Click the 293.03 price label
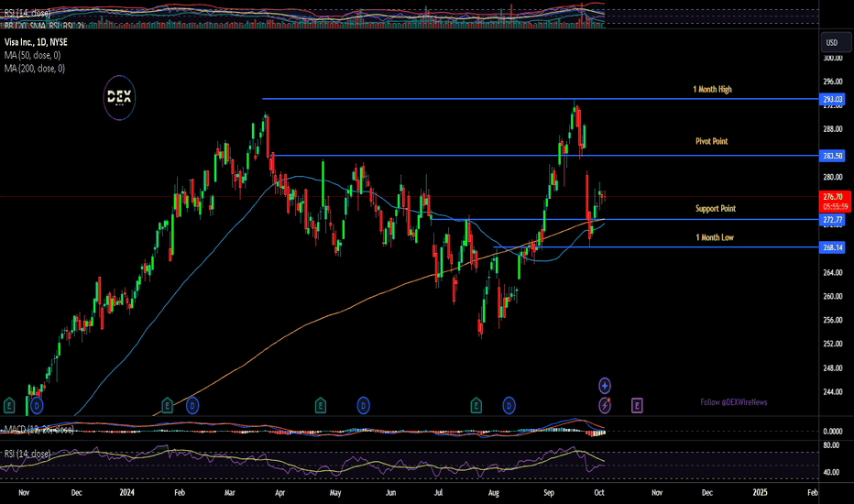The image size is (854, 504). (833, 99)
